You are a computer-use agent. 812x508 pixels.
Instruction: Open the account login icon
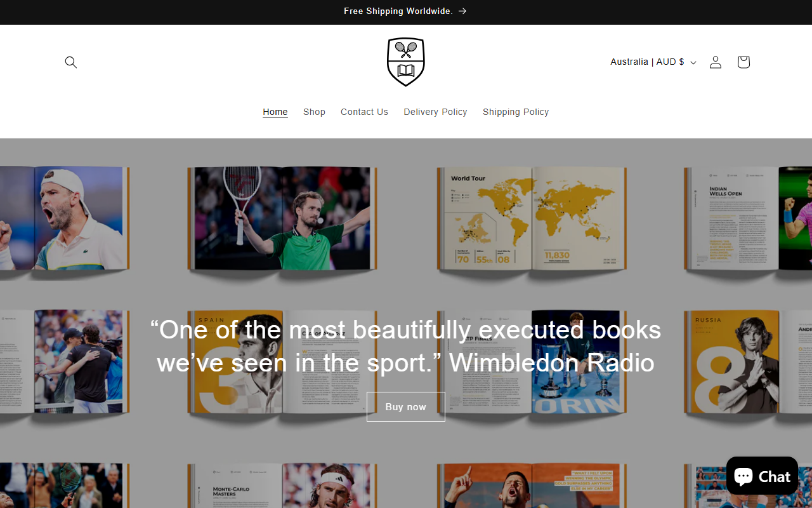tap(716, 62)
